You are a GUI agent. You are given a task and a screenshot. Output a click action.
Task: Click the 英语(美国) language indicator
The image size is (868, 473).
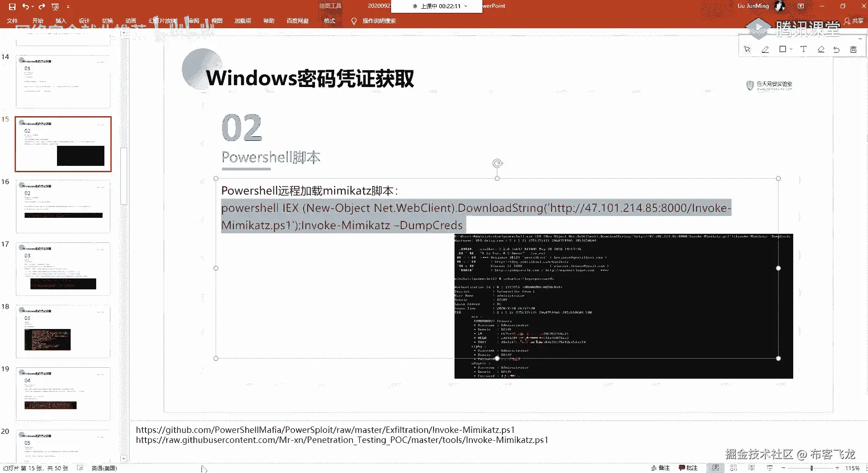click(x=104, y=468)
